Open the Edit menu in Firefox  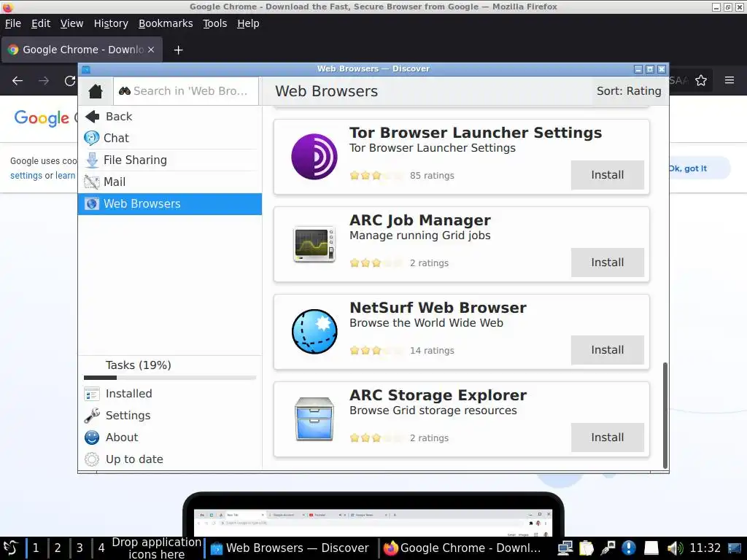[x=41, y=23]
